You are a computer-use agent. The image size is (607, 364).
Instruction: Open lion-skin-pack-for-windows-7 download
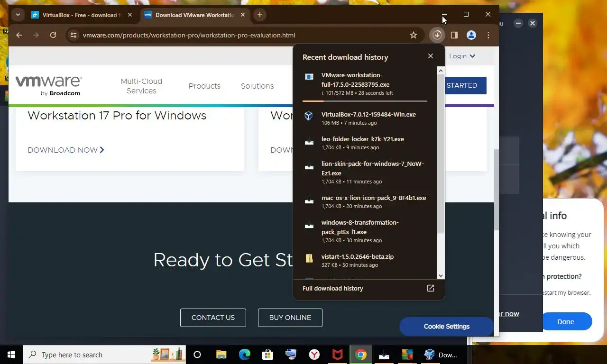(365, 172)
